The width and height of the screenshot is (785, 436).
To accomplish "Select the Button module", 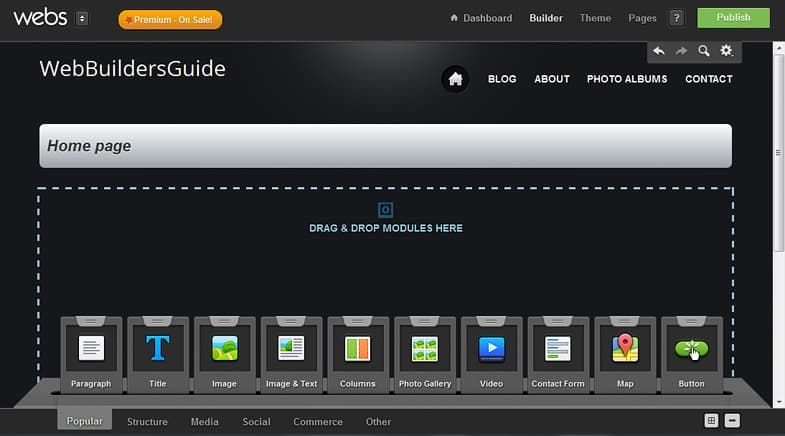I will [692, 354].
